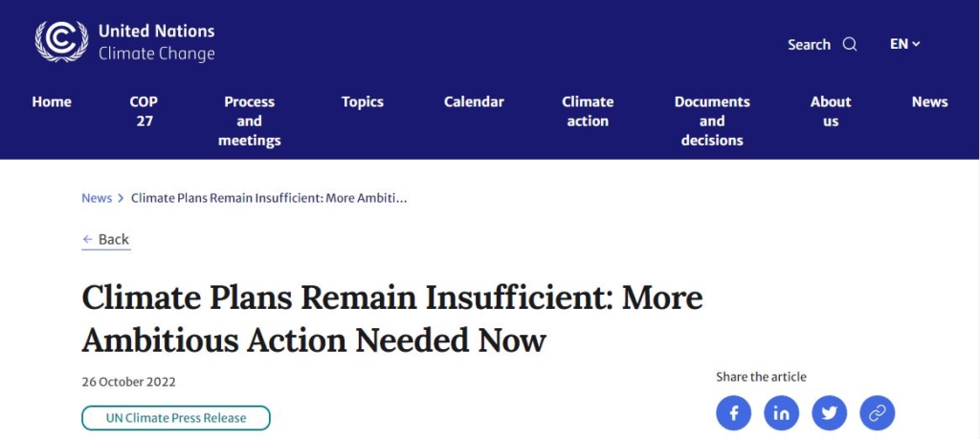Open Process and meetings menu
980x439 pixels.
(x=249, y=121)
